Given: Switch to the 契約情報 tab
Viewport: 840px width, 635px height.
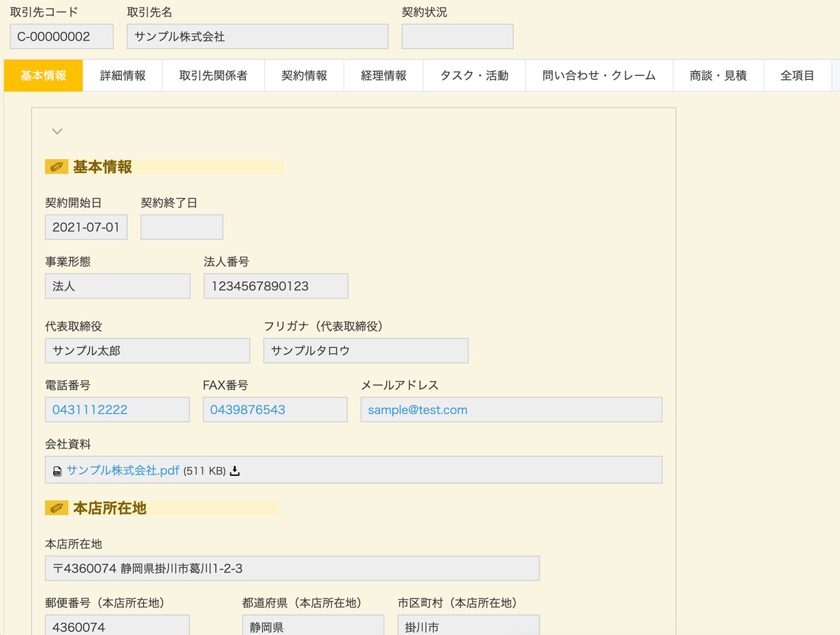Looking at the screenshot, I should pos(304,76).
